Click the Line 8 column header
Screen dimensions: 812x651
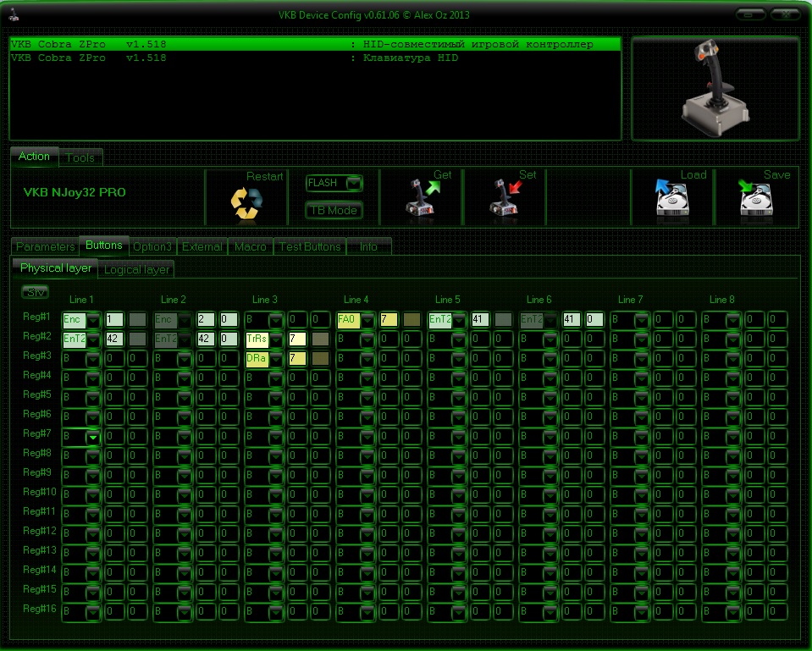pos(722,300)
